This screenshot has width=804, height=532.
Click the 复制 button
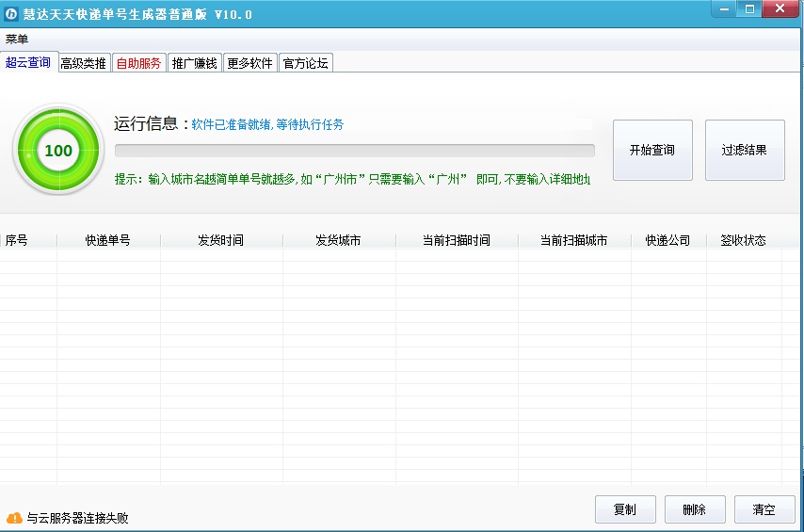click(x=624, y=509)
